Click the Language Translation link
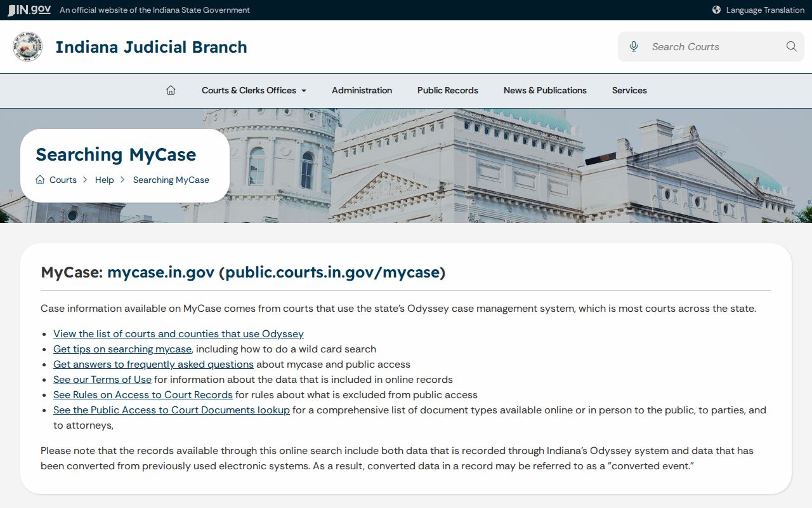 coord(765,10)
